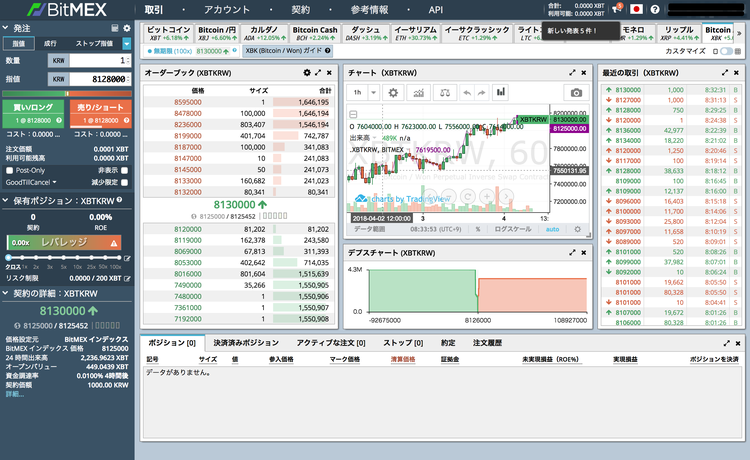Click the BitMEX logo
Viewport: 750px width, 460px height.
coord(67,9)
